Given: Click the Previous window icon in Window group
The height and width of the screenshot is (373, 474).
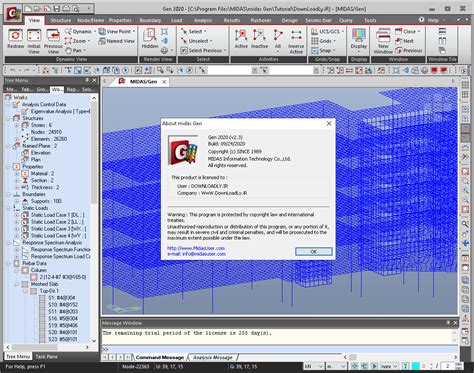Looking at the screenshot, I should pyautogui.click(x=409, y=51).
